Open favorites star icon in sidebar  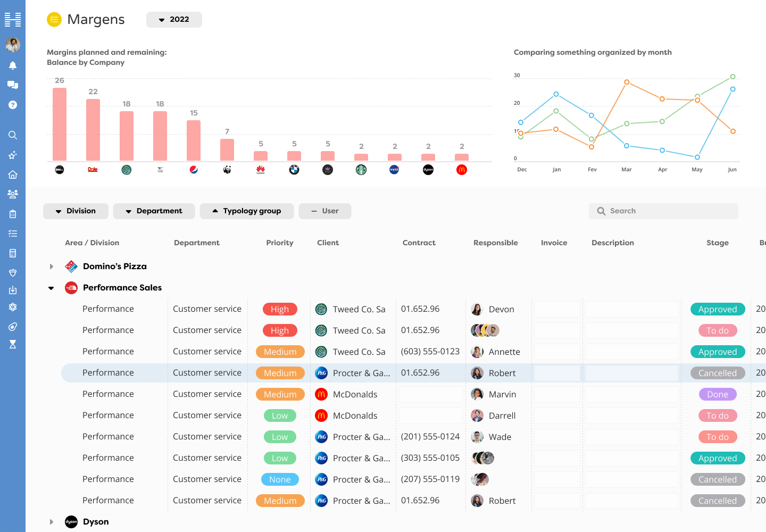click(x=13, y=155)
